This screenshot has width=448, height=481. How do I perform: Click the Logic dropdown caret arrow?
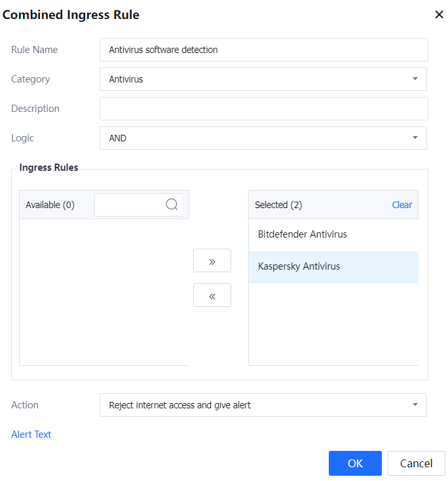pyautogui.click(x=415, y=138)
